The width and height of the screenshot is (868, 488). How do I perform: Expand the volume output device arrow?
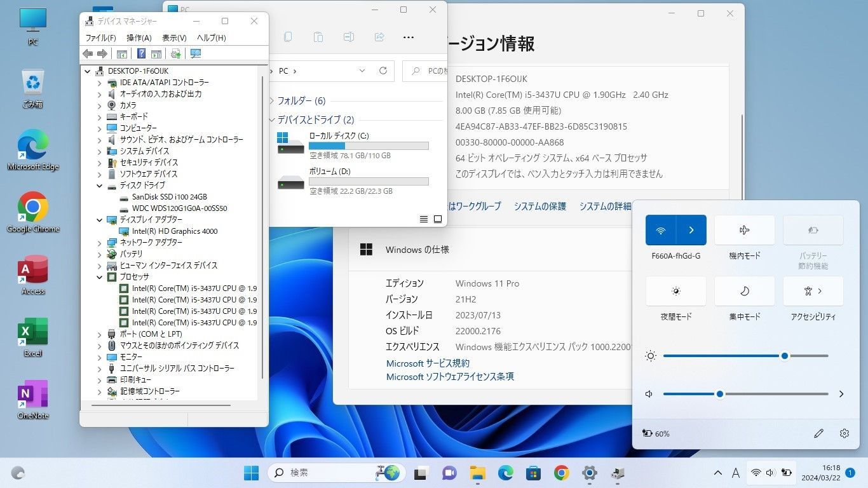(x=841, y=394)
